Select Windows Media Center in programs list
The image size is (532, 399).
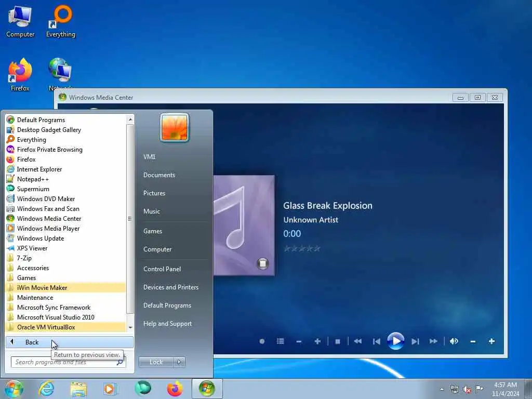66,218
